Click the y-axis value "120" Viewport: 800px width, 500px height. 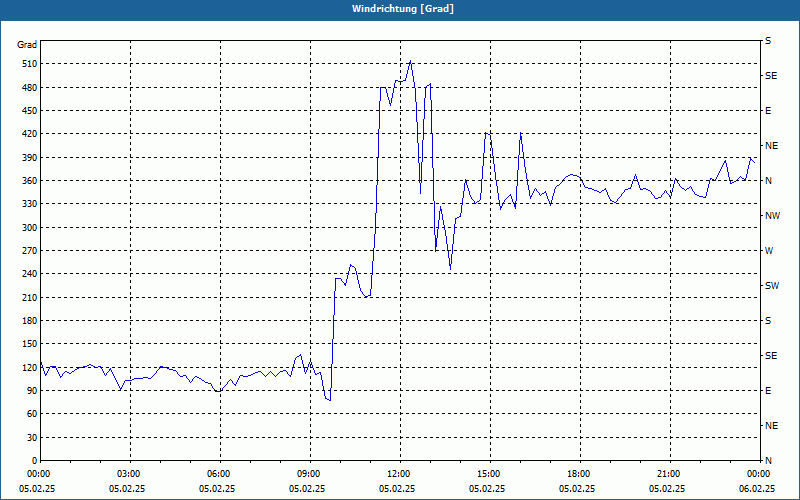click(30, 367)
